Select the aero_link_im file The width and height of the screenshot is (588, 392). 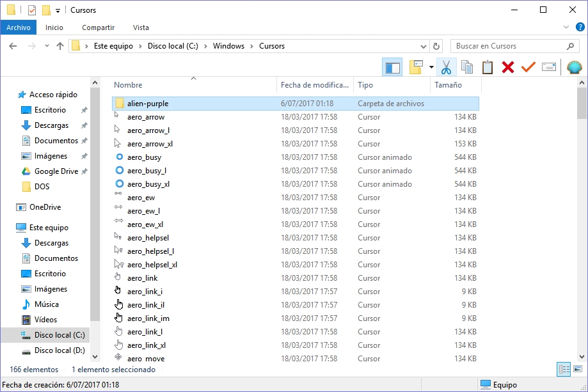point(296,318)
